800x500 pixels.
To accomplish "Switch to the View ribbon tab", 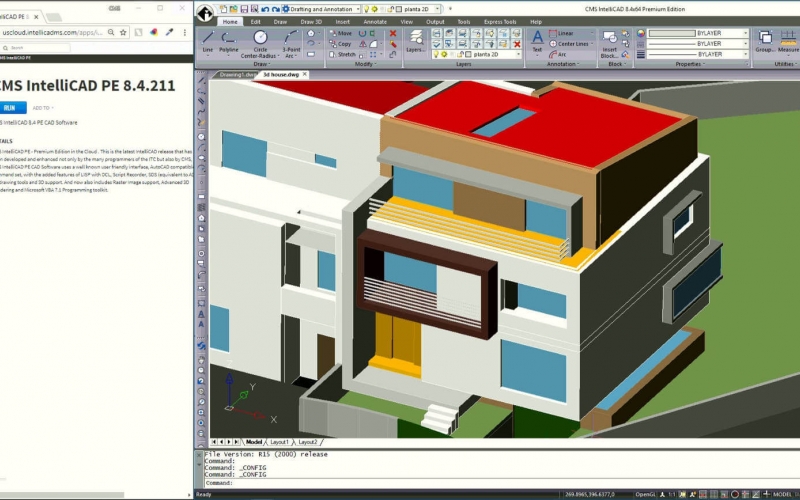I will (407, 22).
